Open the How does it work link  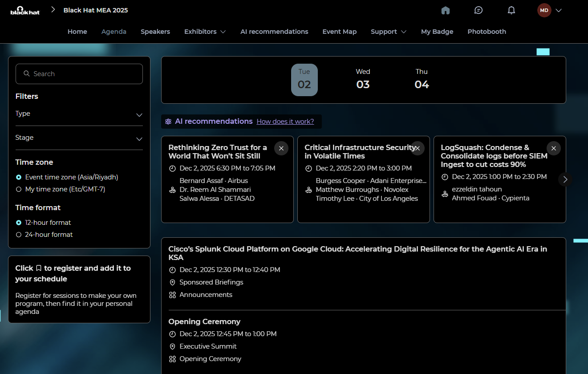285,122
